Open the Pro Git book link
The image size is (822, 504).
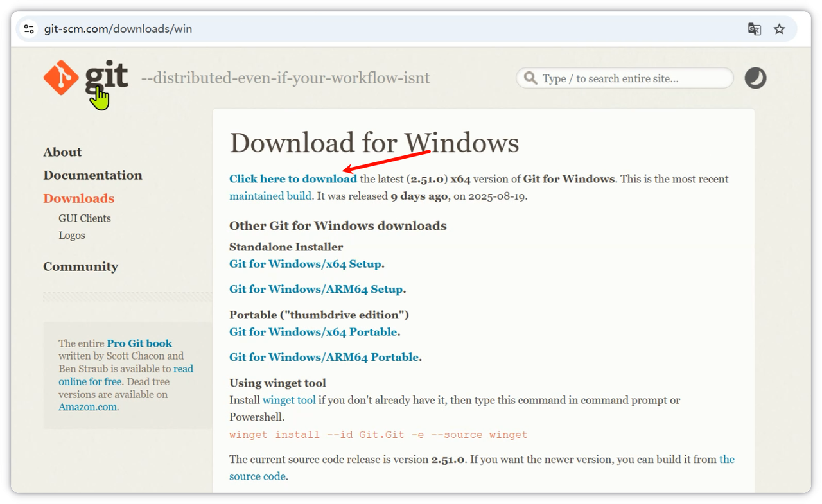point(139,343)
